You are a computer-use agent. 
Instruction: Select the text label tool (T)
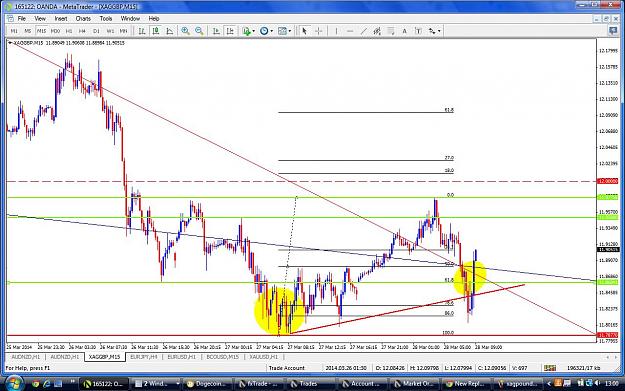click(418, 31)
